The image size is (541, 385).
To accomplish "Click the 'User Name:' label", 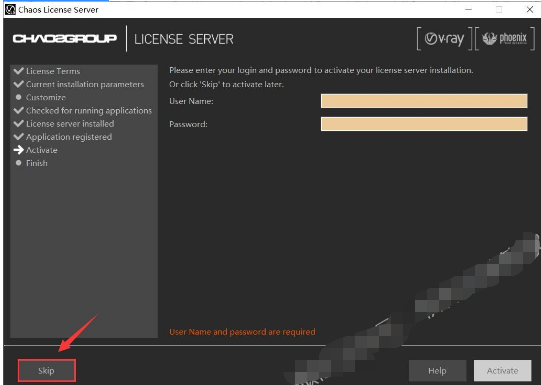I will (x=191, y=101).
